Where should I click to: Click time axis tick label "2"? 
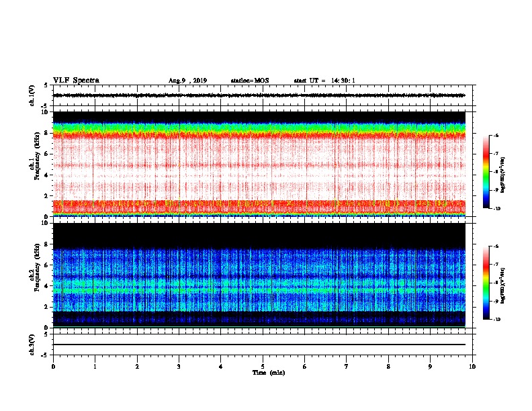tap(137, 367)
